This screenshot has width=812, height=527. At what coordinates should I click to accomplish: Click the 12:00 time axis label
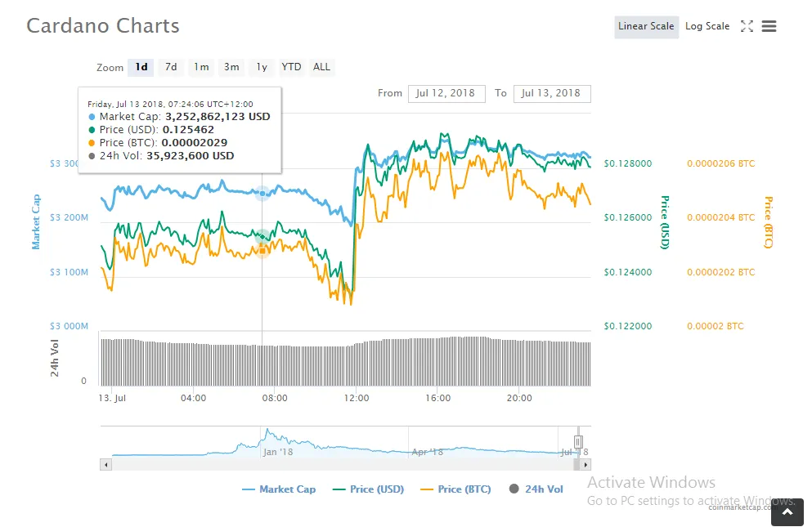357,398
